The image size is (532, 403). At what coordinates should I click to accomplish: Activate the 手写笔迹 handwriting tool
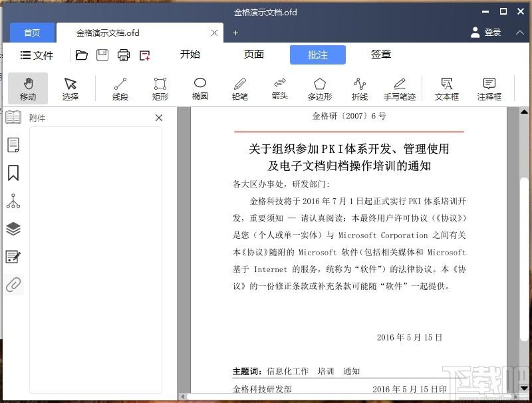(400, 88)
